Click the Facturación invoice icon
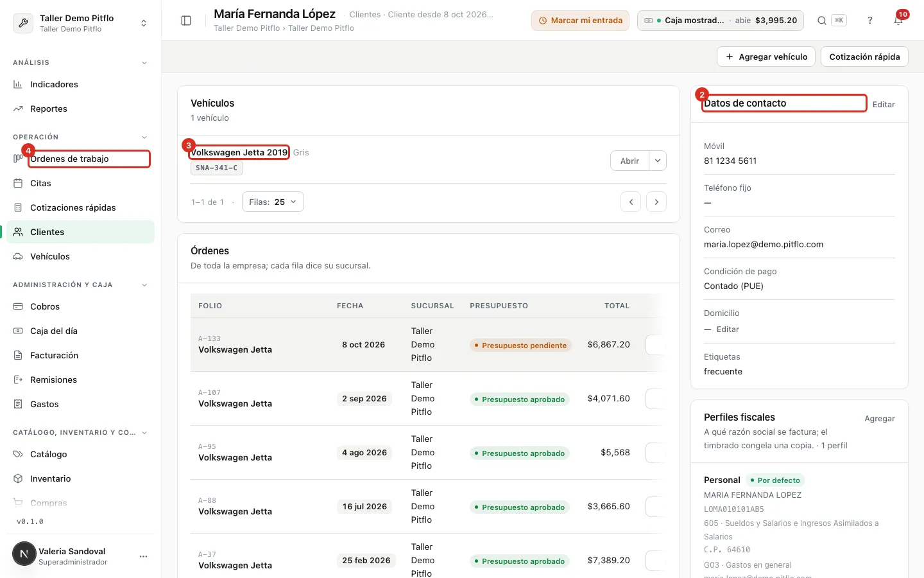The height and width of the screenshot is (578, 924). tap(18, 355)
